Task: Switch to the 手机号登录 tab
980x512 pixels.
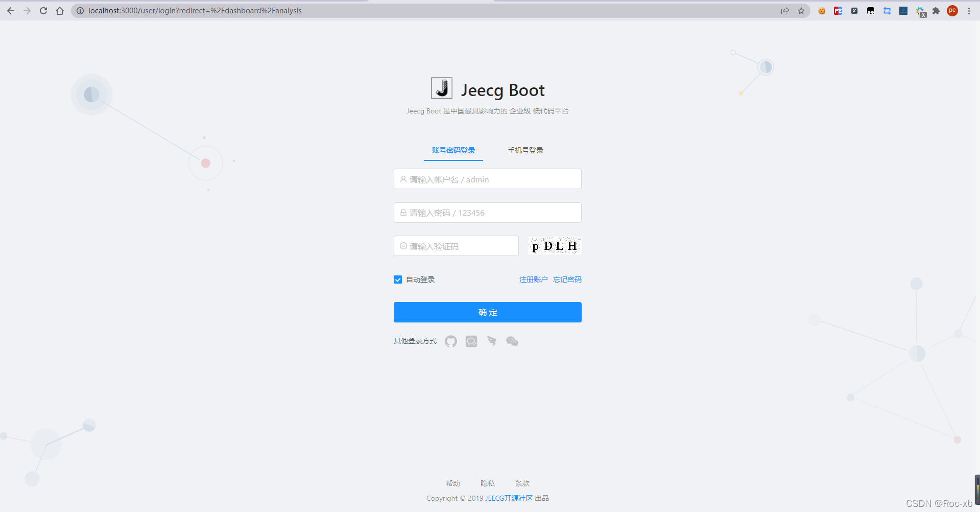Action: (525, 150)
